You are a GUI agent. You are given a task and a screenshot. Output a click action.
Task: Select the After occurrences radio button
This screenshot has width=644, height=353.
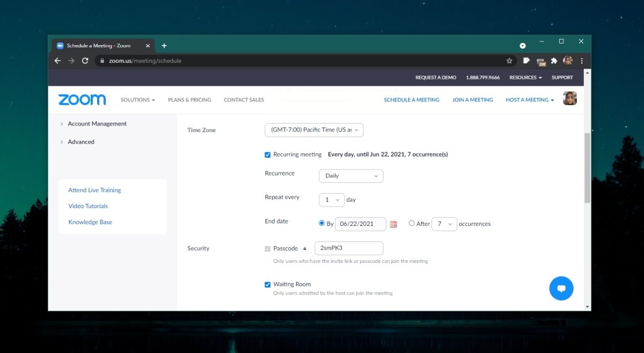tap(412, 223)
